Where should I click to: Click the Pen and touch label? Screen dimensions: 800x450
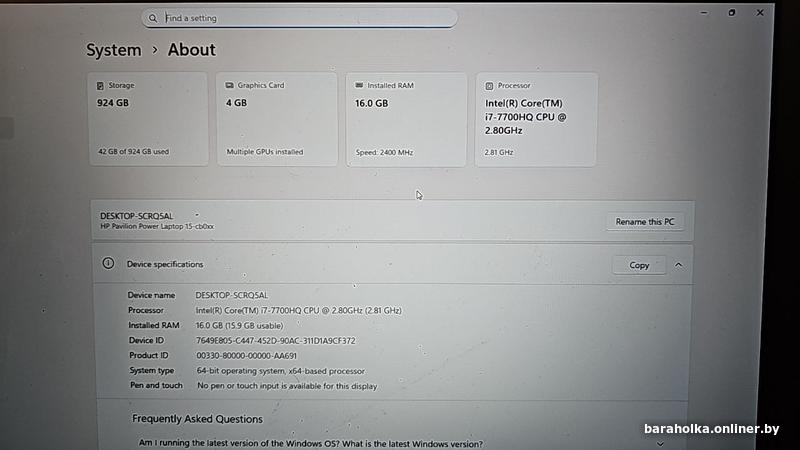[x=156, y=385]
